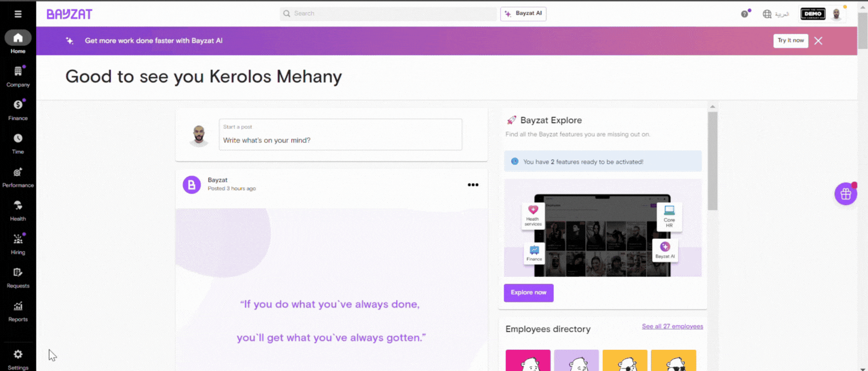Open the Finance section icon

click(18, 104)
